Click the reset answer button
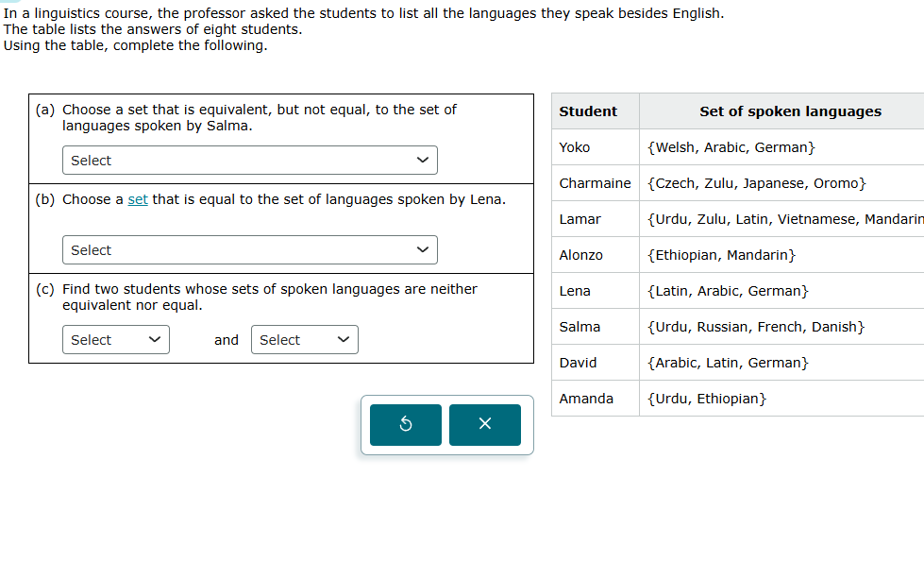The width and height of the screenshot is (924, 562). point(405,424)
